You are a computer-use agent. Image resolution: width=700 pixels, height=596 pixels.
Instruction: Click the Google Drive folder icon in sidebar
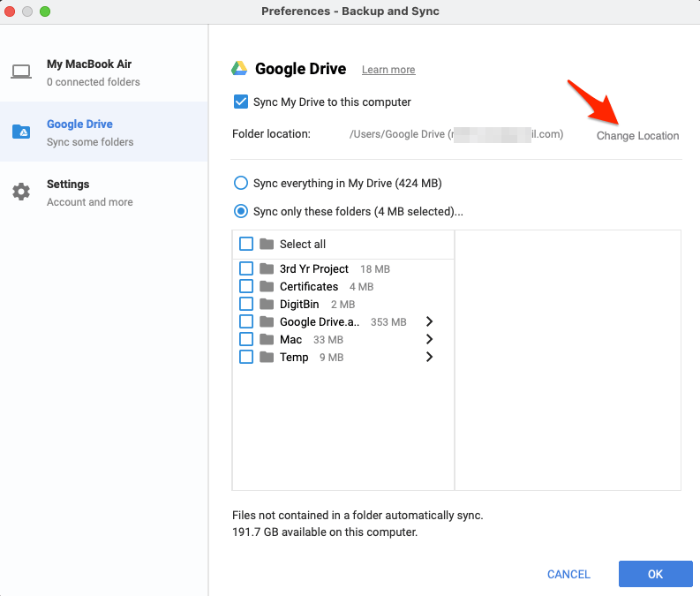[x=21, y=132]
